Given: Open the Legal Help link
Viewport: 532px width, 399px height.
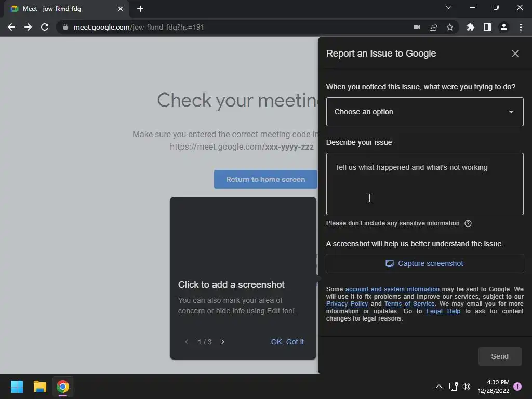Looking at the screenshot, I should 443,311.
